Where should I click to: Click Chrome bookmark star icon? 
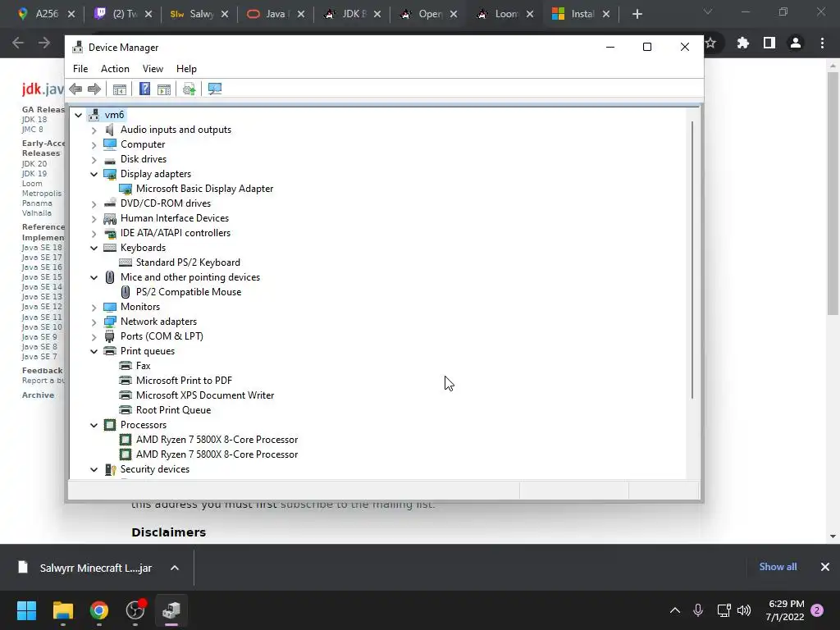(x=711, y=43)
